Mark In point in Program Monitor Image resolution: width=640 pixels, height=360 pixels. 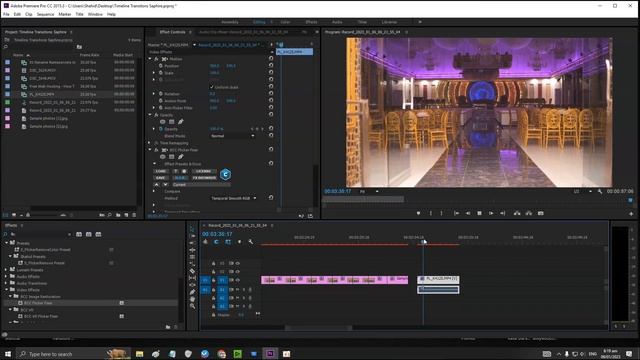[x=430, y=213]
